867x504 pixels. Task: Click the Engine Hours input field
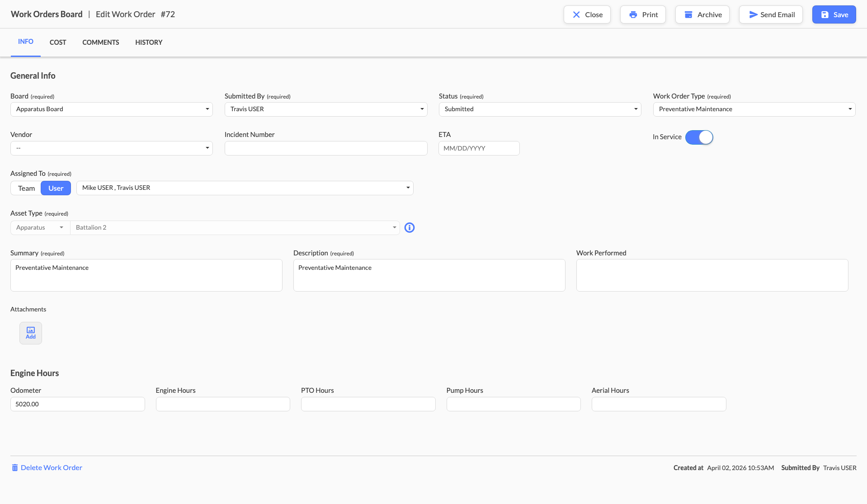tap(223, 404)
